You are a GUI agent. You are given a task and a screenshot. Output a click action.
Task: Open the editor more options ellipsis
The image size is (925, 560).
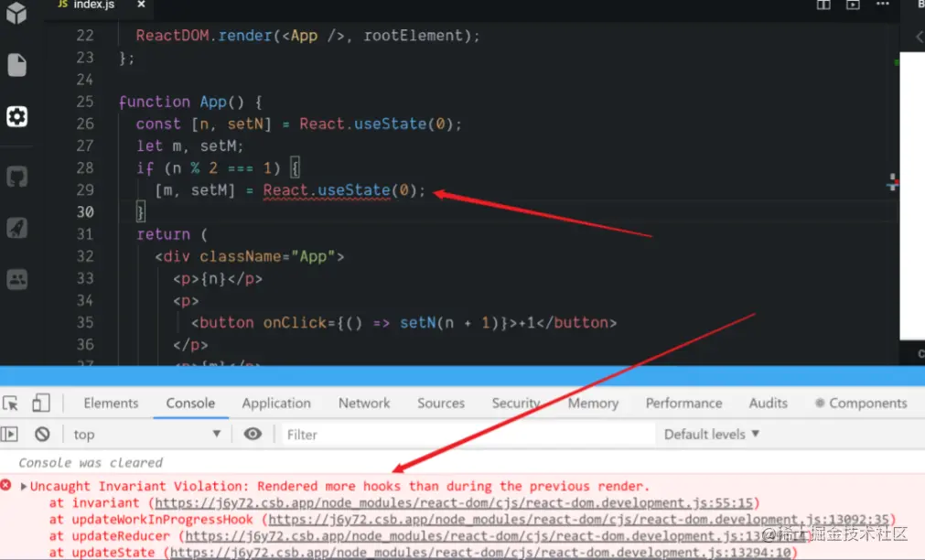tap(883, 5)
